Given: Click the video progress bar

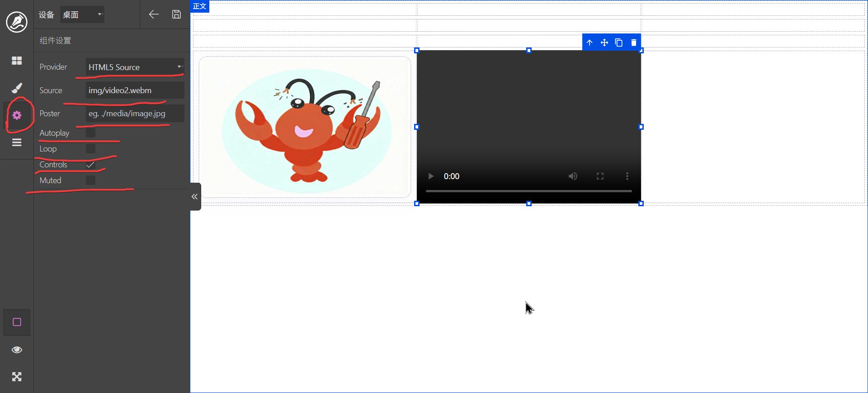Looking at the screenshot, I should [528, 191].
